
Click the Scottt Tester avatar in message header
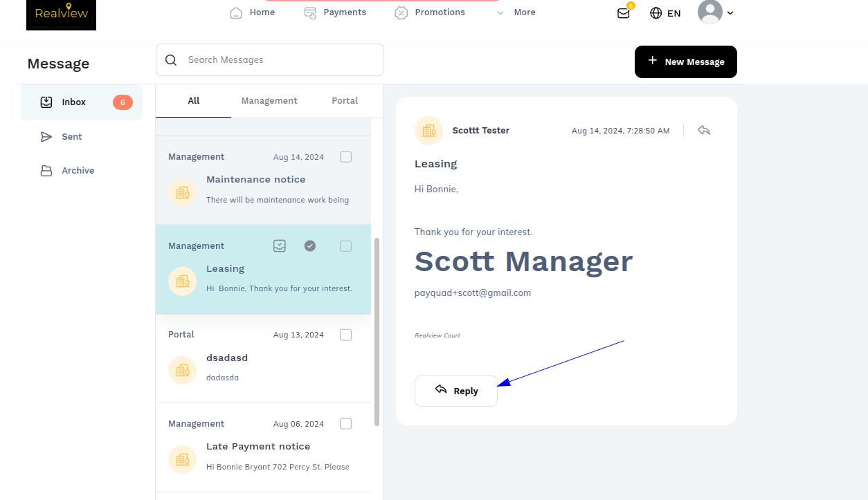[x=429, y=130]
